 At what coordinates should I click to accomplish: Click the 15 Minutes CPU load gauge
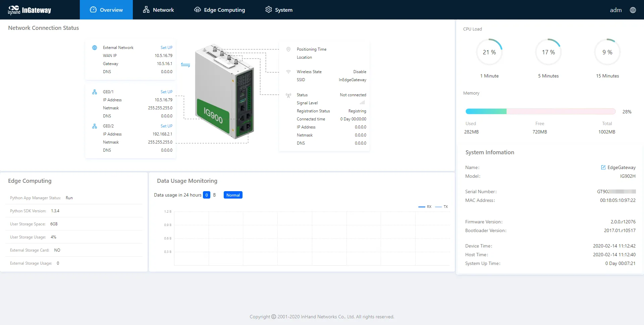point(607,52)
